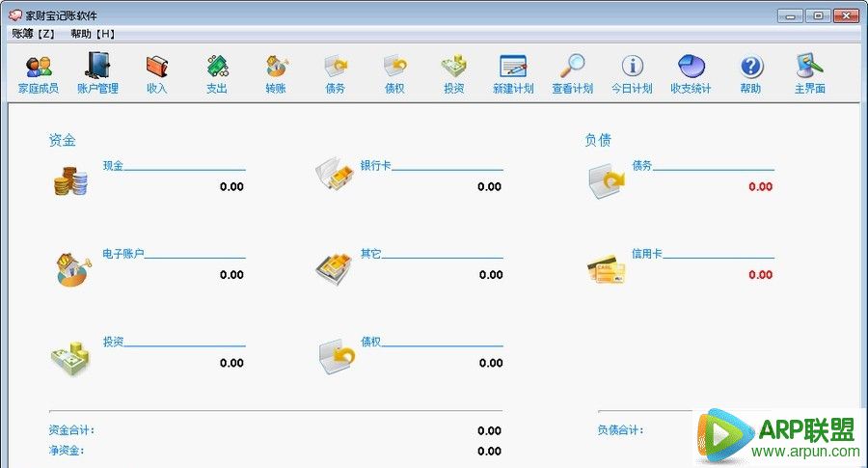Close the 家财宝记账软件 window
Screen dimensions: 868x468
coord(846,15)
